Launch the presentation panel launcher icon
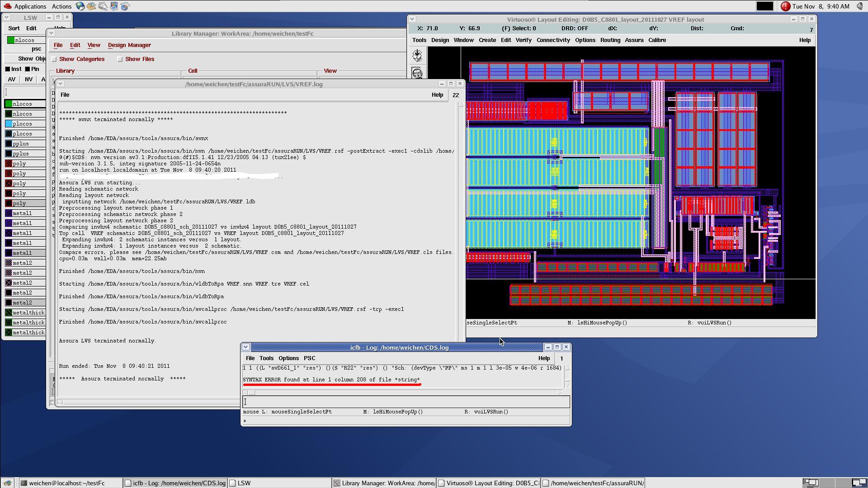The image size is (868, 488). click(x=114, y=6)
